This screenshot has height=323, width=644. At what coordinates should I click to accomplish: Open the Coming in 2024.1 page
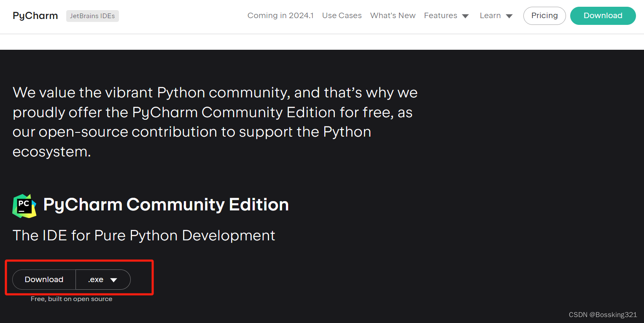click(280, 16)
